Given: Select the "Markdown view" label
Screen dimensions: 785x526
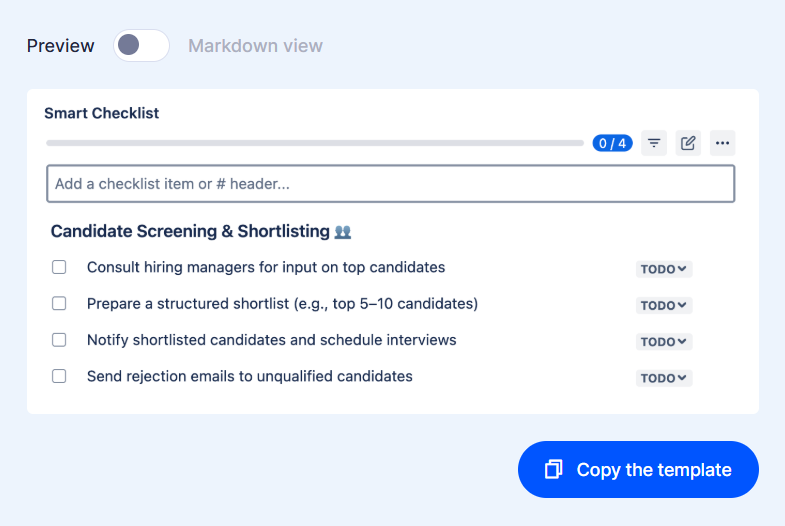Looking at the screenshot, I should pos(255,46).
